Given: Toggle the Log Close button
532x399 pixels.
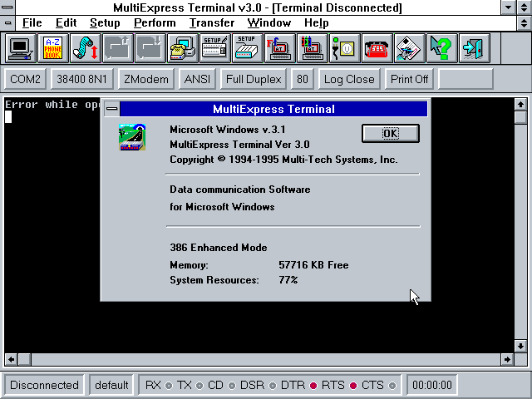Looking at the screenshot, I should coord(349,79).
